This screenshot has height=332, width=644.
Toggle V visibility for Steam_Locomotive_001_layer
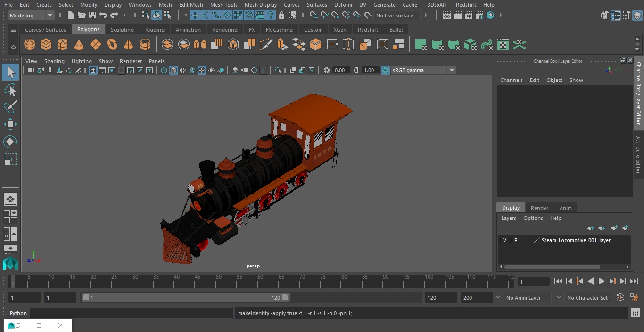[x=504, y=240]
